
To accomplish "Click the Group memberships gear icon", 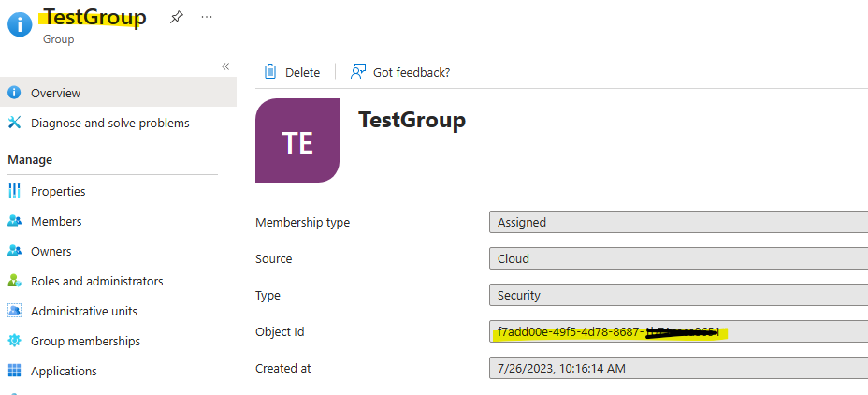I will tap(14, 341).
